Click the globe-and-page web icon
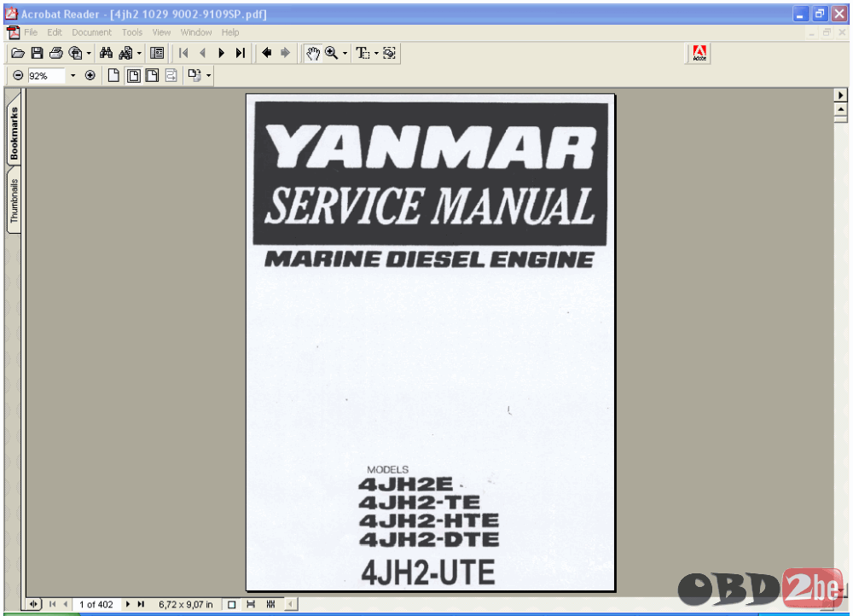The image size is (853, 616). click(x=76, y=54)
